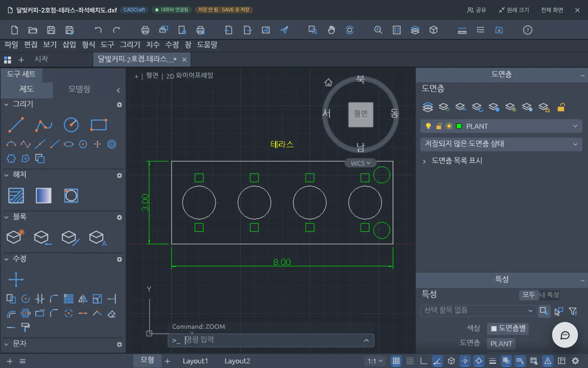Open the Layers stack toolbar icon

coord(415,30)
